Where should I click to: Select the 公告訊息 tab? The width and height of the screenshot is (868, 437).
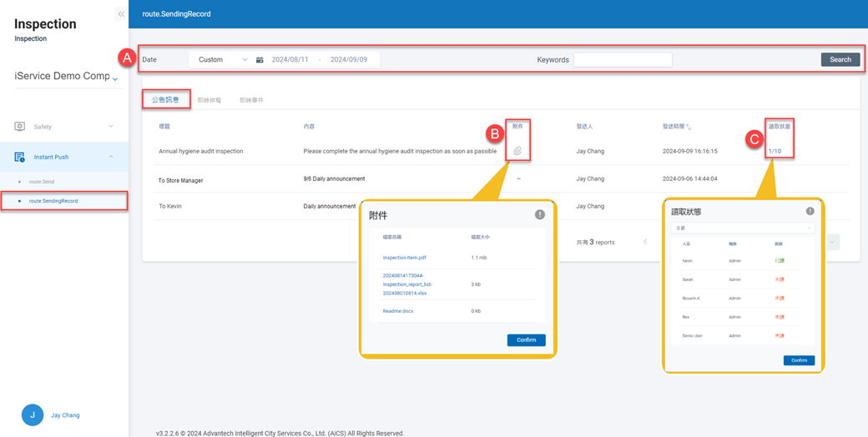click(165, 100)
